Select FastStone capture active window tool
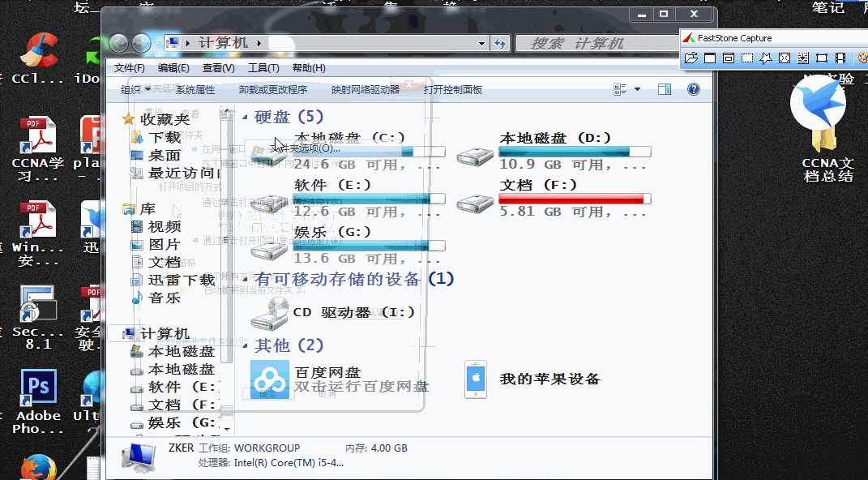 (710, 58)
